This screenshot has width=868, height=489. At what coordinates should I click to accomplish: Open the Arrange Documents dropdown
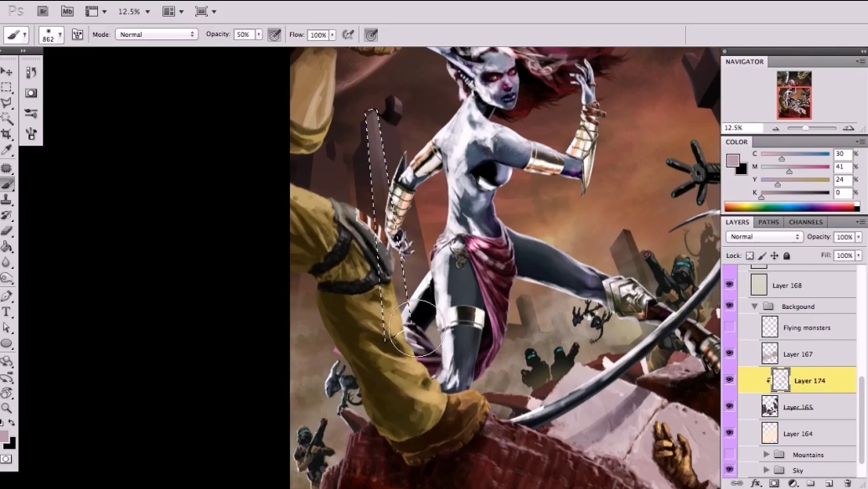pos(173,11)
